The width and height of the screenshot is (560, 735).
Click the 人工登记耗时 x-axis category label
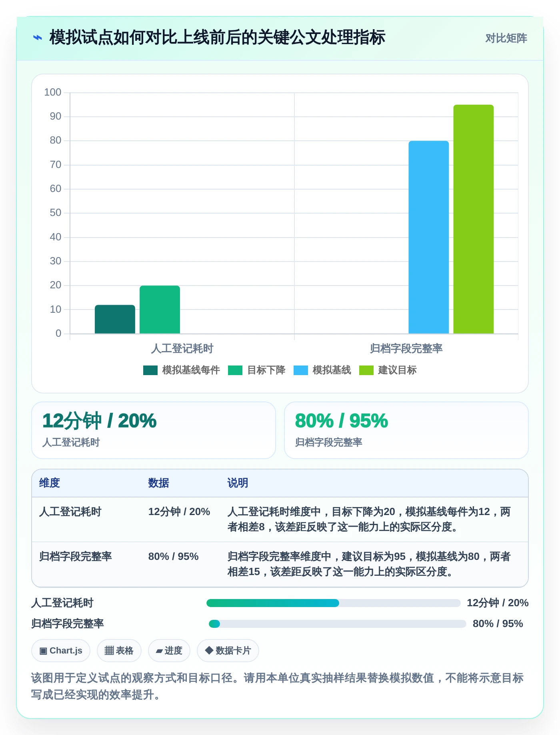coord(182,349)
